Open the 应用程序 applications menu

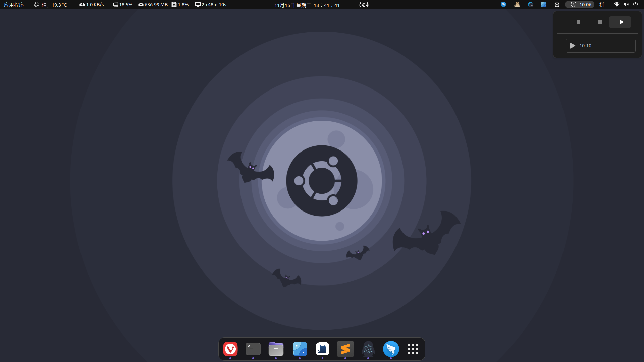[x=14, y=5]
